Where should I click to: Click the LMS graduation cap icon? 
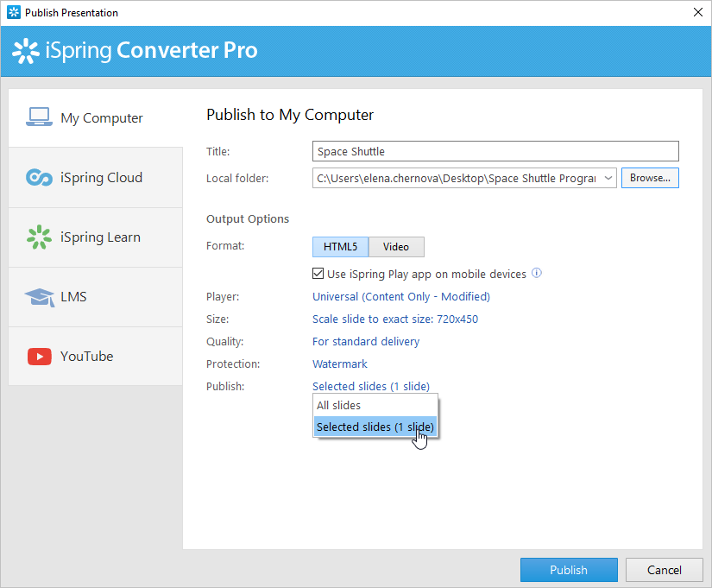point(40,297)
